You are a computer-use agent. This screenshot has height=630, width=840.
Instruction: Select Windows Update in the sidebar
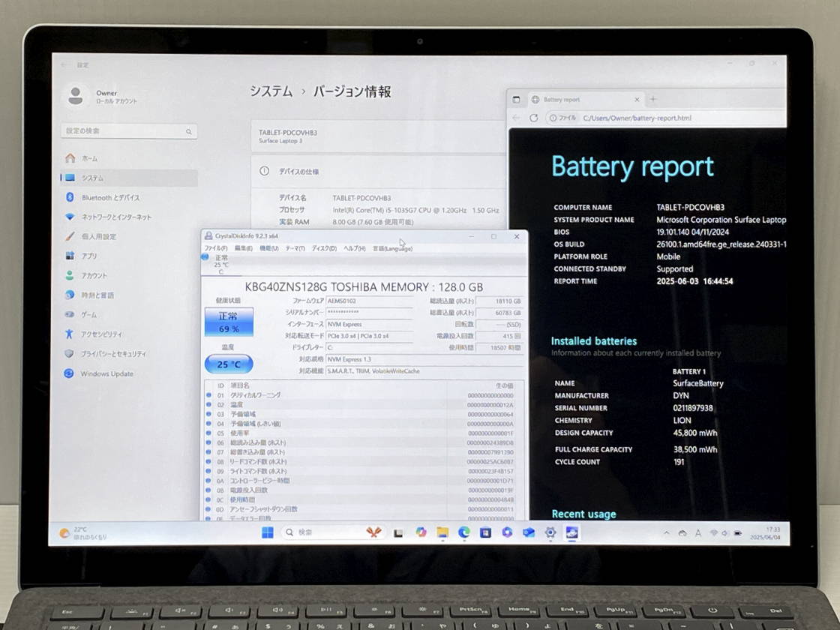click(x=106, y=373)
